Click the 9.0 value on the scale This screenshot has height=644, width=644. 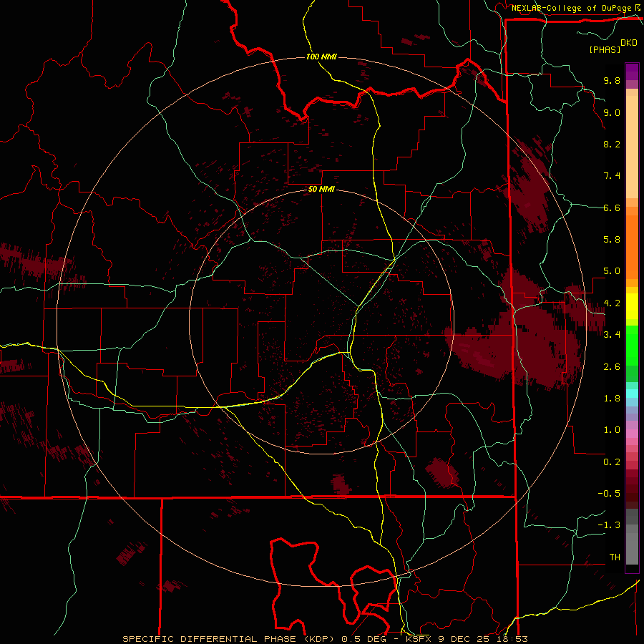point(612,112)
